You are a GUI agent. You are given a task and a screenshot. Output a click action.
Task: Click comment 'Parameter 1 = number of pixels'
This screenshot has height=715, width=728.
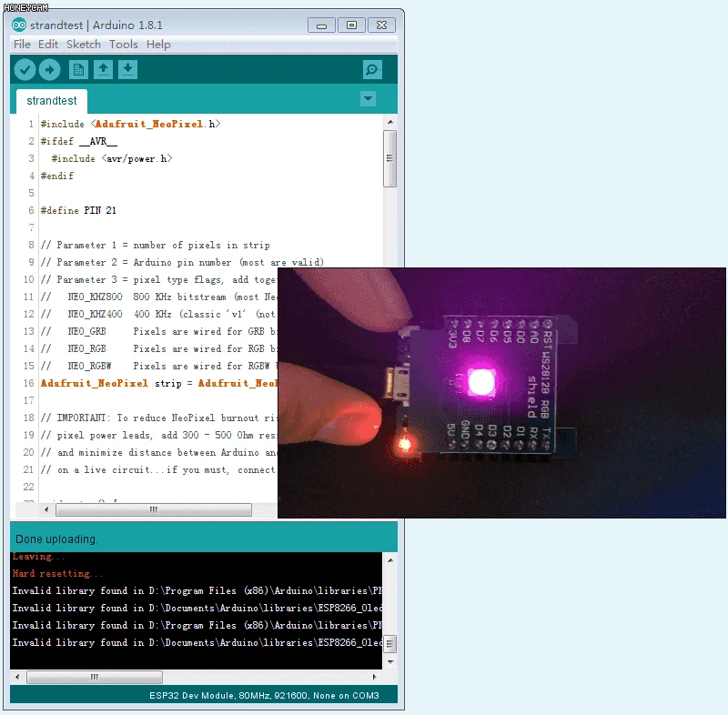click(x=155, y=245)
